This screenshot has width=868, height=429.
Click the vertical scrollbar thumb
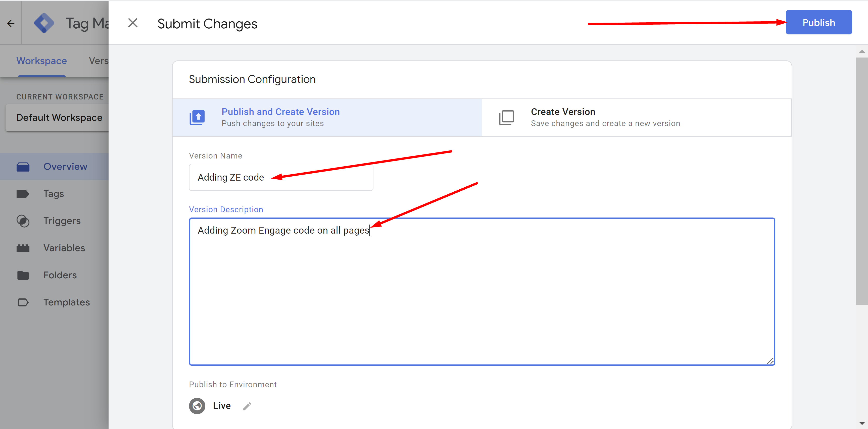pyautogui.click(x=862, y=181)
